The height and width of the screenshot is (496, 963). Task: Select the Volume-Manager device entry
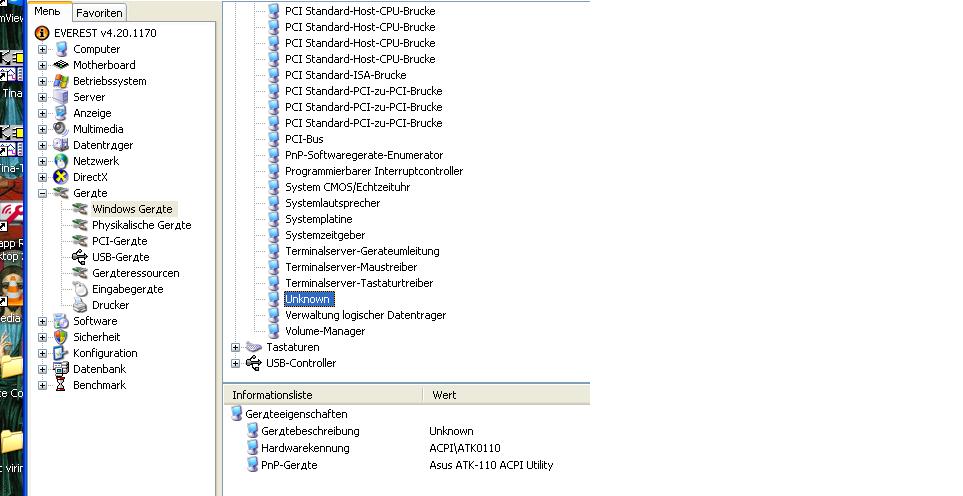[324, 331]
